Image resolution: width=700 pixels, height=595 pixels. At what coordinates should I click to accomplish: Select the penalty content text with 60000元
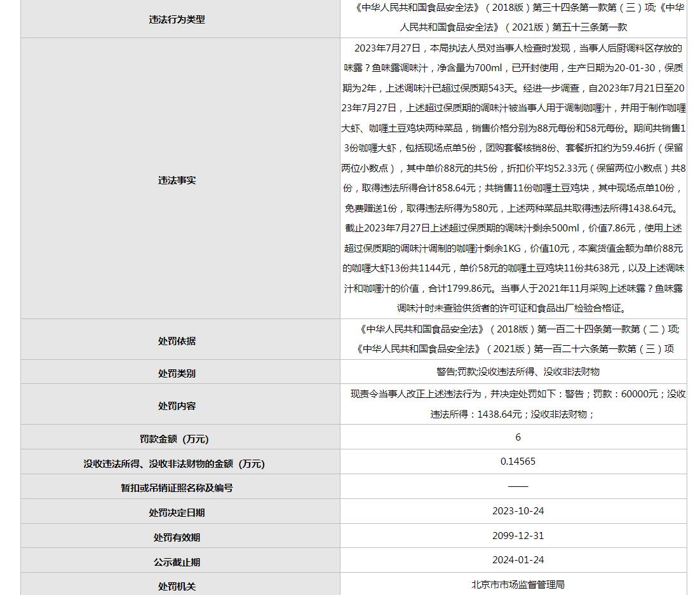click(x=518, y=404)
